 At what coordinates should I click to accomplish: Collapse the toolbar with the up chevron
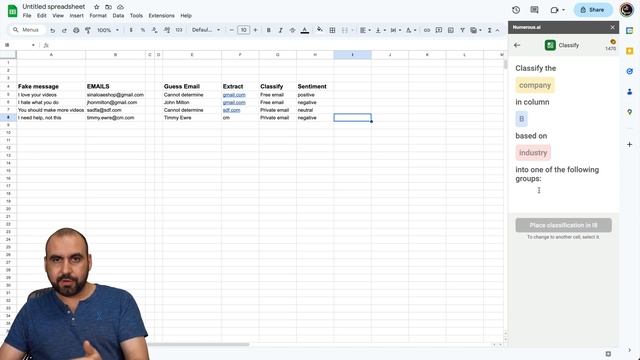tap(498, 30)
